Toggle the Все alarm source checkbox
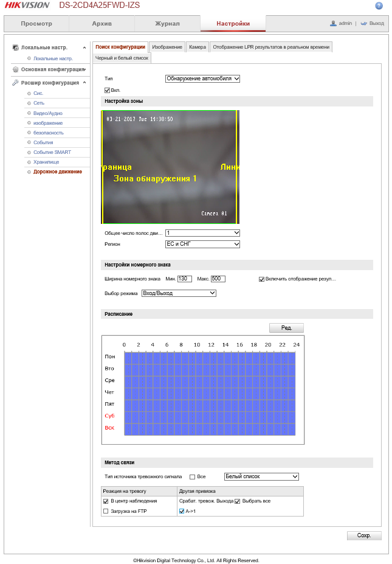The height and width of the screenshot is (564, 392). [192, 477]
